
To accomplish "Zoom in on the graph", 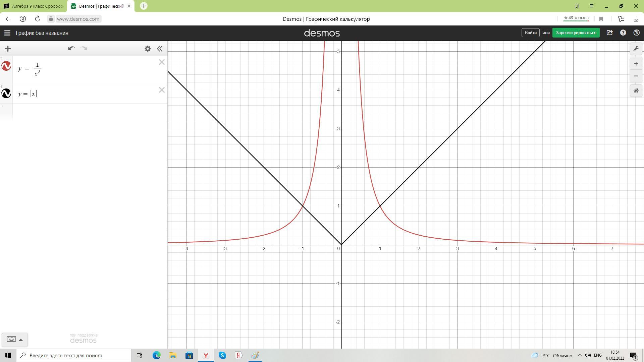I will tap(636, 64).
